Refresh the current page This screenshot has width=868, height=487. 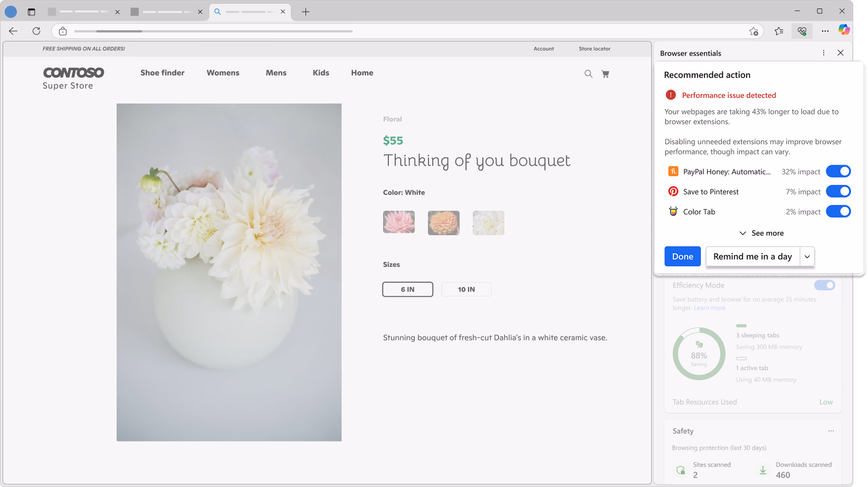coord(36,31)
